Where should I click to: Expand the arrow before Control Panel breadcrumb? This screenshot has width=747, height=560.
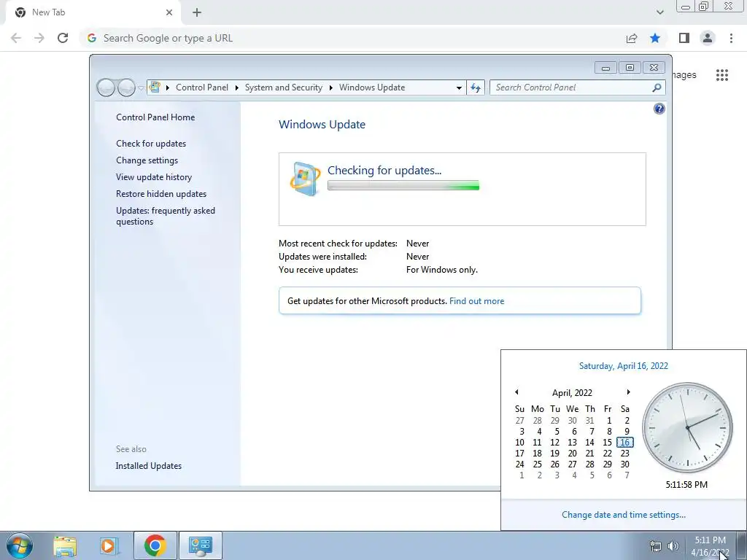(x=168, y=87)
